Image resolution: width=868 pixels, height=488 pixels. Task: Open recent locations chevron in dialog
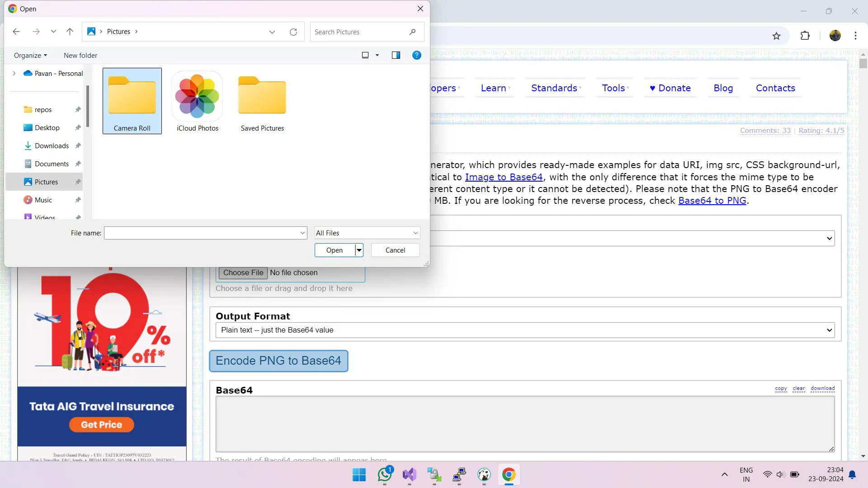pos(53,32)
